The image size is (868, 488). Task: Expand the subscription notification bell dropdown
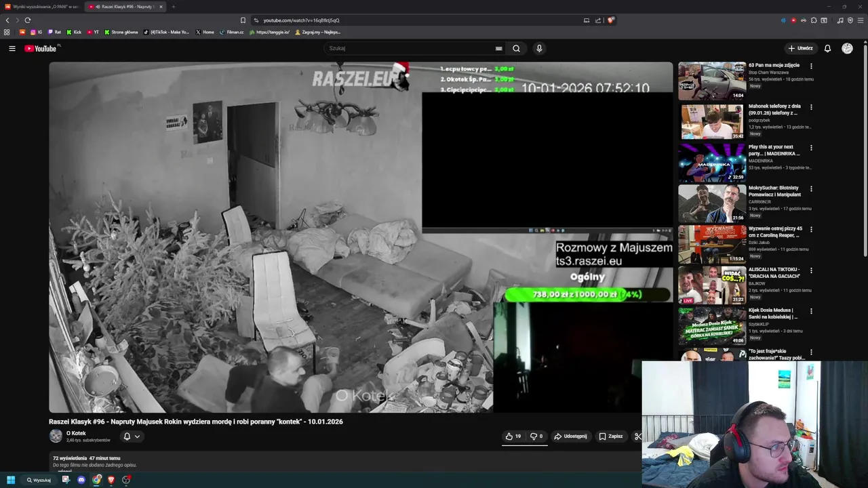(x=132, y=436)
